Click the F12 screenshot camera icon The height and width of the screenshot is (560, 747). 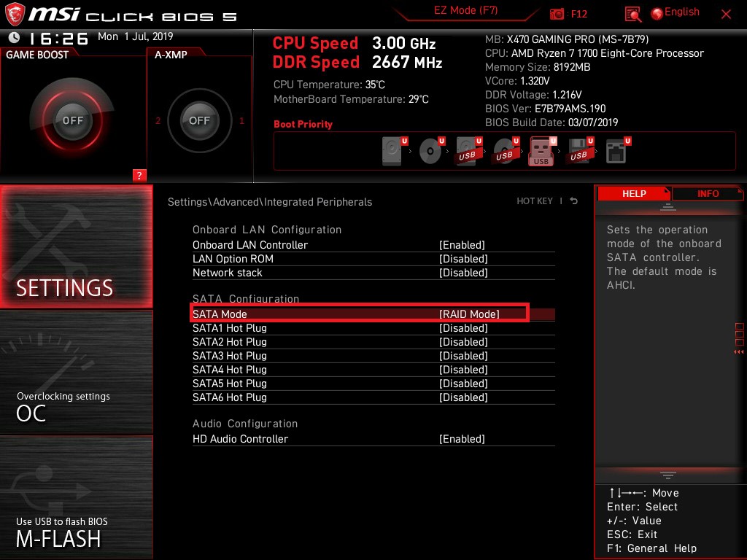click(557, 14)
